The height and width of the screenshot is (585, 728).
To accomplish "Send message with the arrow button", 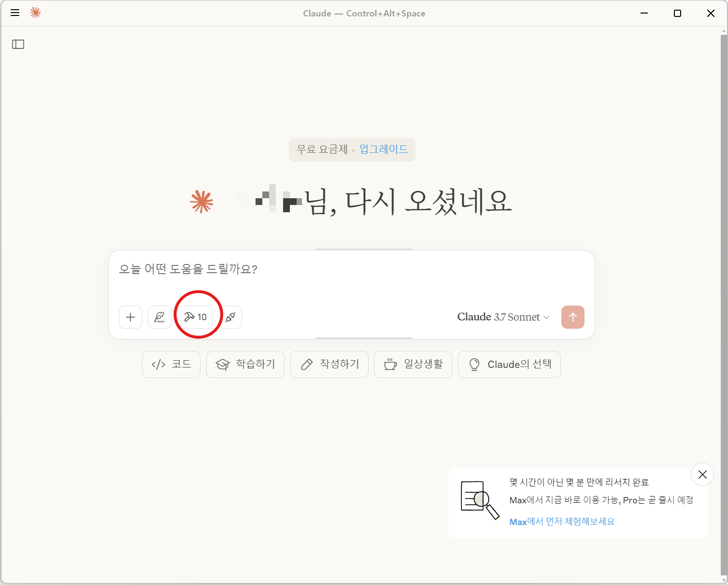I will click(573, 317).
